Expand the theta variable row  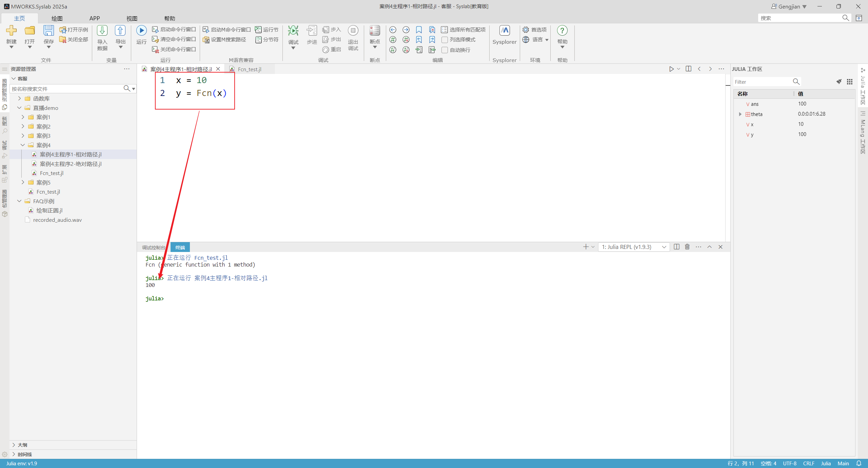740,114
